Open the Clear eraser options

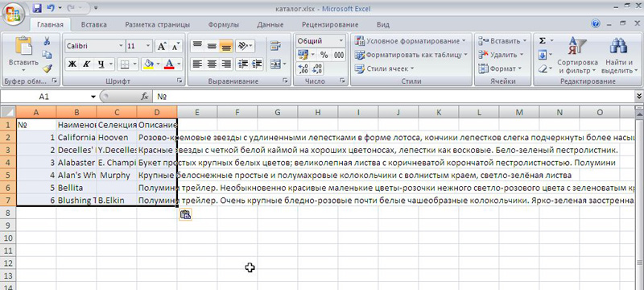tap(543, 68)
